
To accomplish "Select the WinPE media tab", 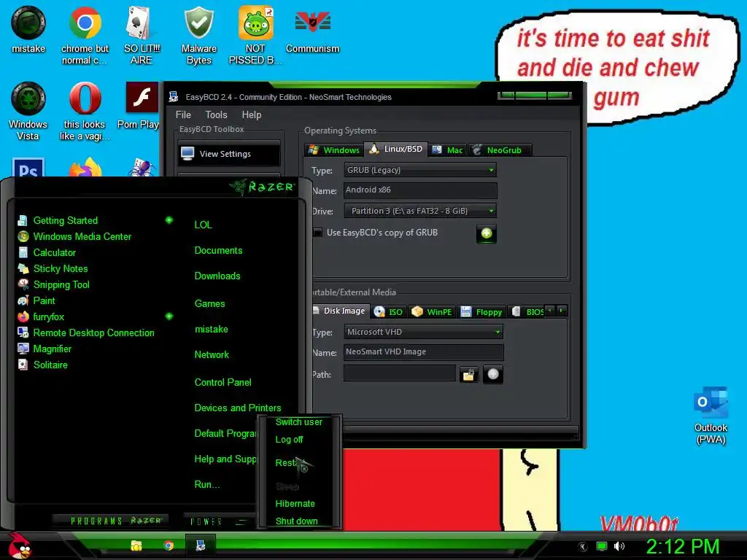I will pos(432,312).
